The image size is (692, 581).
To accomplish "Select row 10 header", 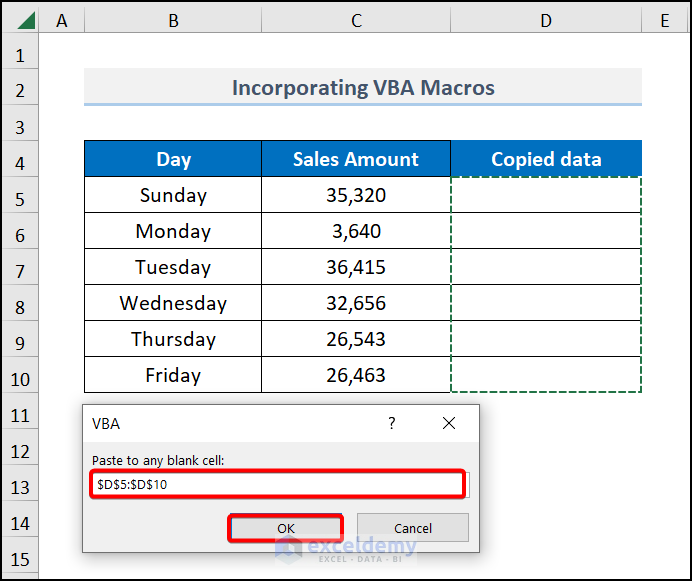I will click(21, 376).
